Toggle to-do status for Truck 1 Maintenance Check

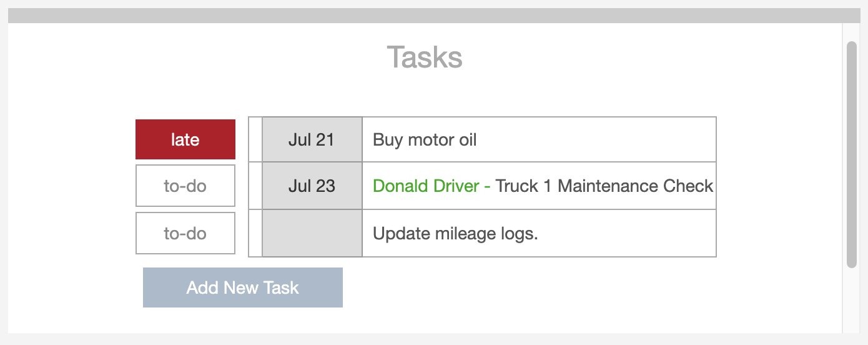pyautogui.click(x=185, y=186)
